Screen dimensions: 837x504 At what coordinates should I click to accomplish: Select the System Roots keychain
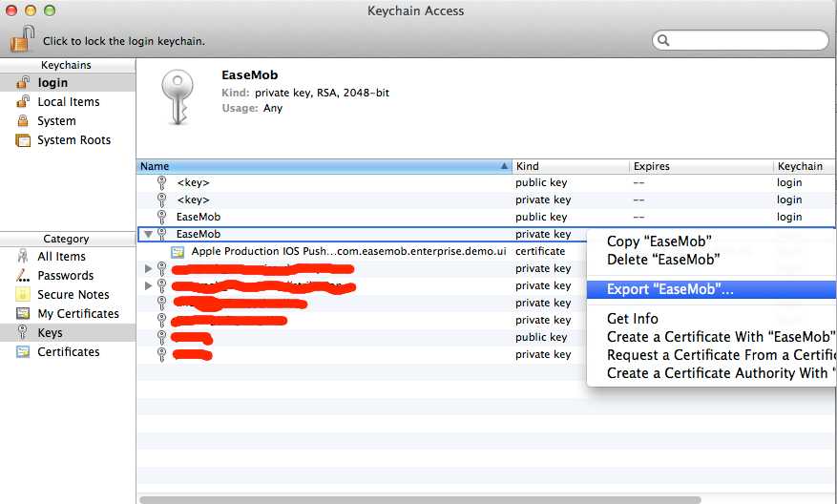(x=67, y=140)
